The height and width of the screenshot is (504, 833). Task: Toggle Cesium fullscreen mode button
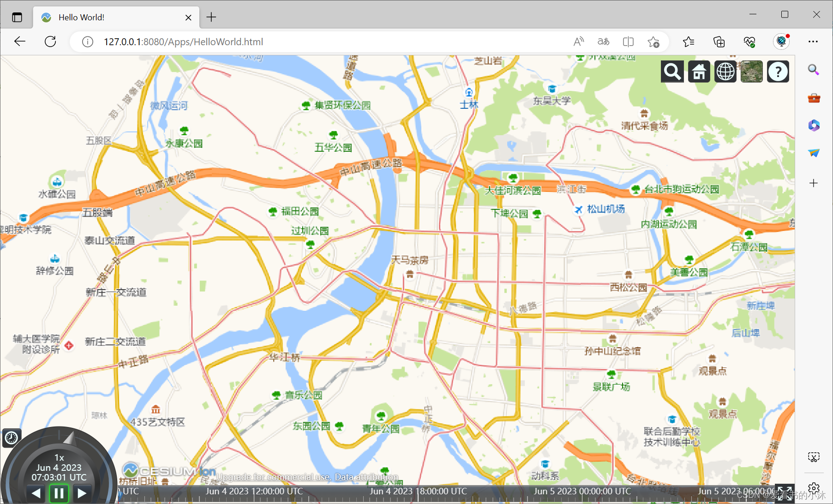(x=785, y=493)
